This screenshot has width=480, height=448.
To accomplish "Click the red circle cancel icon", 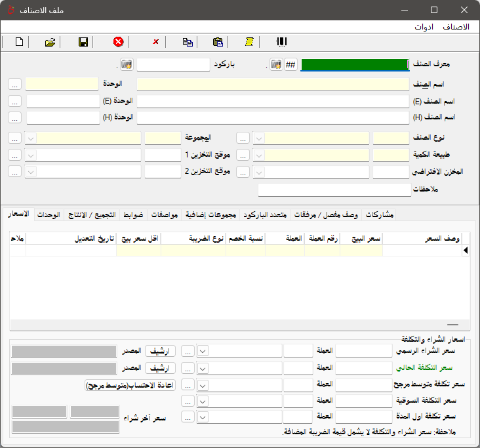I will [x=118, y=41].
